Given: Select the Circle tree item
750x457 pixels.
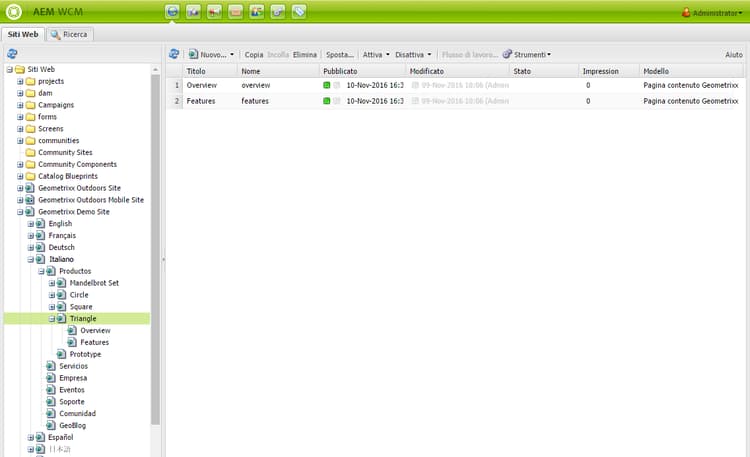Looking at the screenshot, I should click(x=79, y=295).
